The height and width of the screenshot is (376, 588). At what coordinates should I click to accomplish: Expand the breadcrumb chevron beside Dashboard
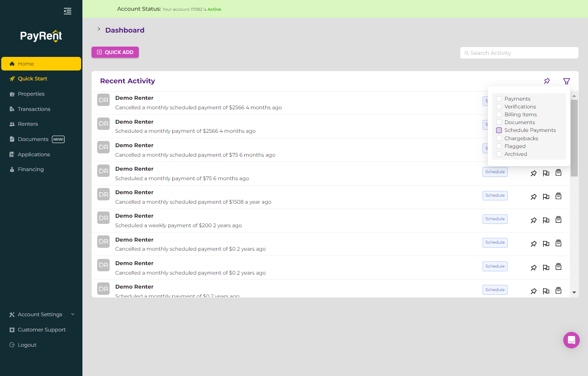99,29
